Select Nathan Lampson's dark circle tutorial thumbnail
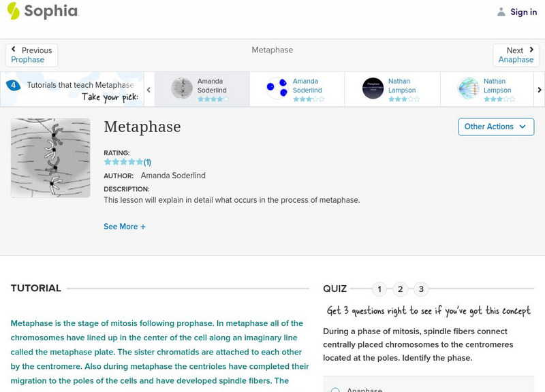The height and width of the screenshot is (392, 545). click(x=373, y=88)
